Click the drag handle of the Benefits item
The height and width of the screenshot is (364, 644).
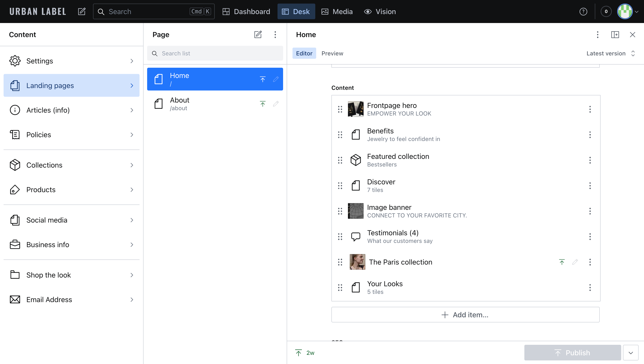(340, 135)
